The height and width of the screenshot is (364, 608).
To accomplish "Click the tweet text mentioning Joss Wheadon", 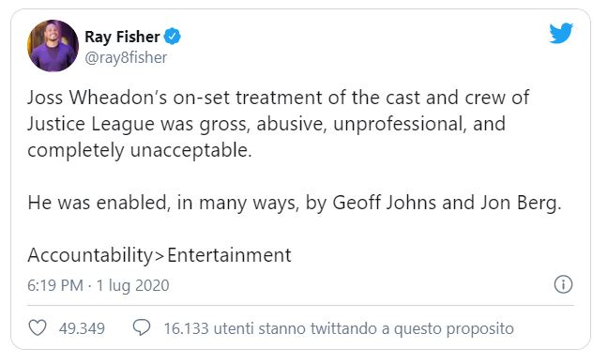I will 278,124.
